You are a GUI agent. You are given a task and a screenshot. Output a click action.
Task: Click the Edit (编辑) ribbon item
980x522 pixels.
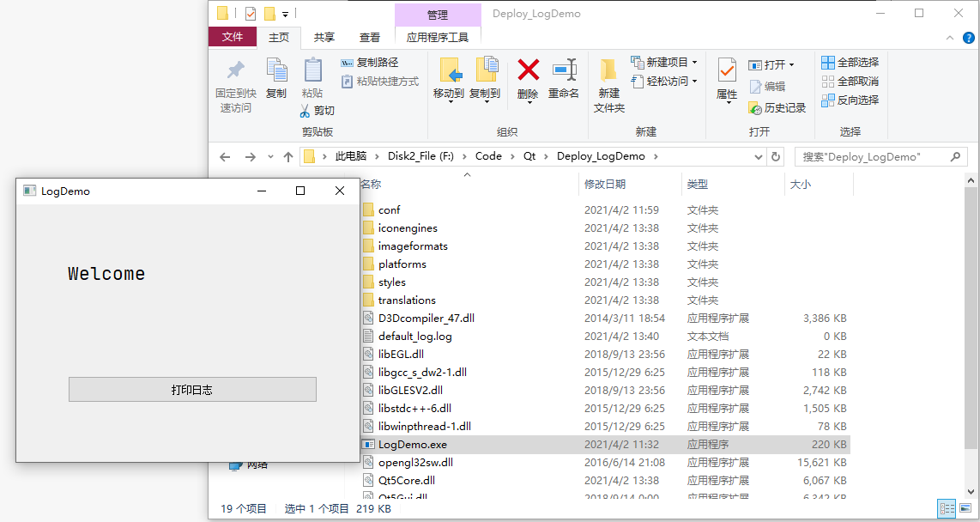pyautogui.click(x=767, y=86)
